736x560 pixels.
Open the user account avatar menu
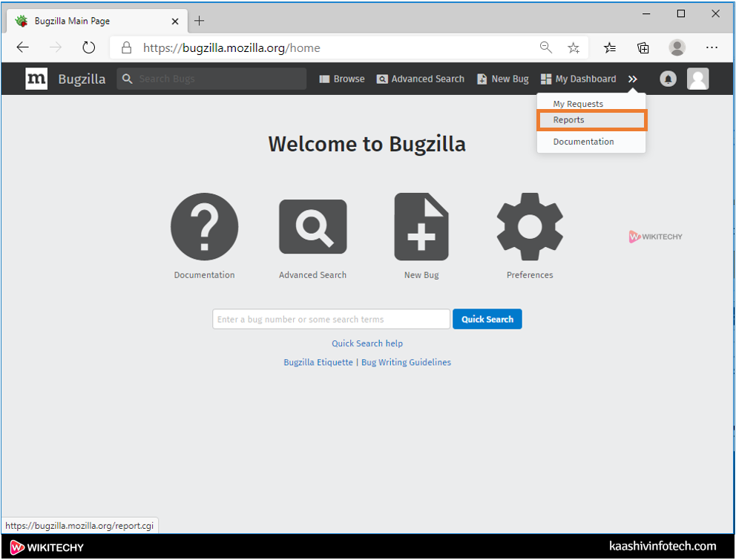(x=697, y=79)
